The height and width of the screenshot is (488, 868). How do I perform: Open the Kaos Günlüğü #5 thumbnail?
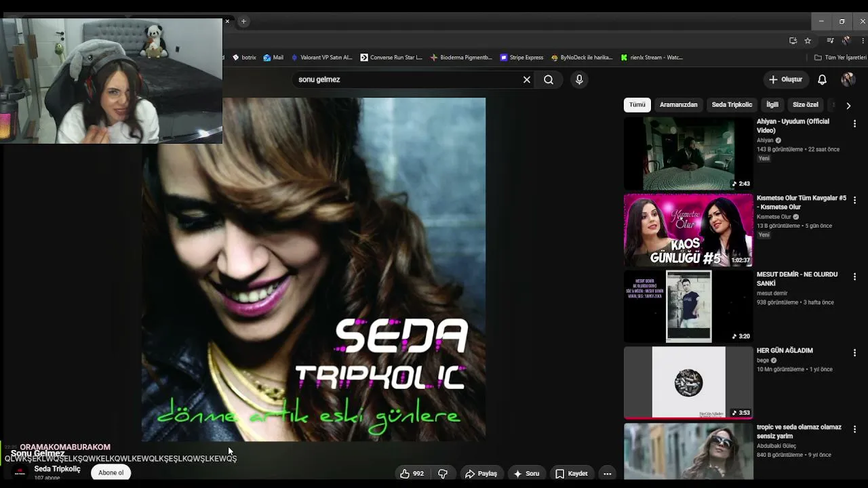click(x=688, y=230)
